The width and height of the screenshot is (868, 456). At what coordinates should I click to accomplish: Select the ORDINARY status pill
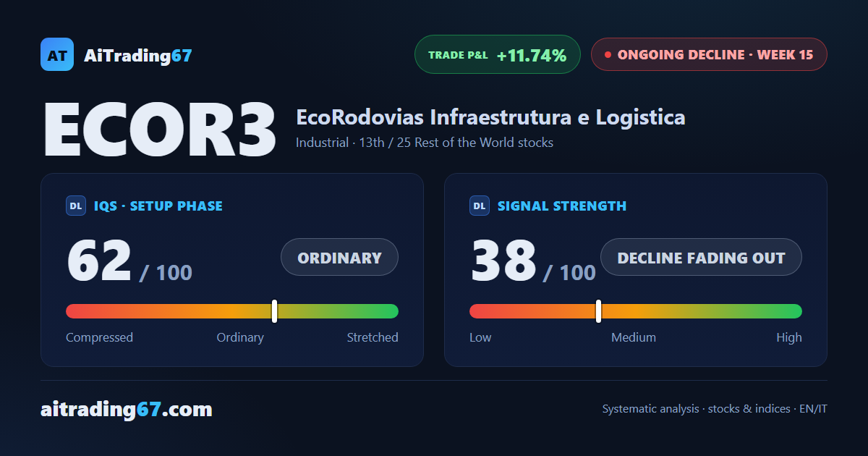point(339,257)
